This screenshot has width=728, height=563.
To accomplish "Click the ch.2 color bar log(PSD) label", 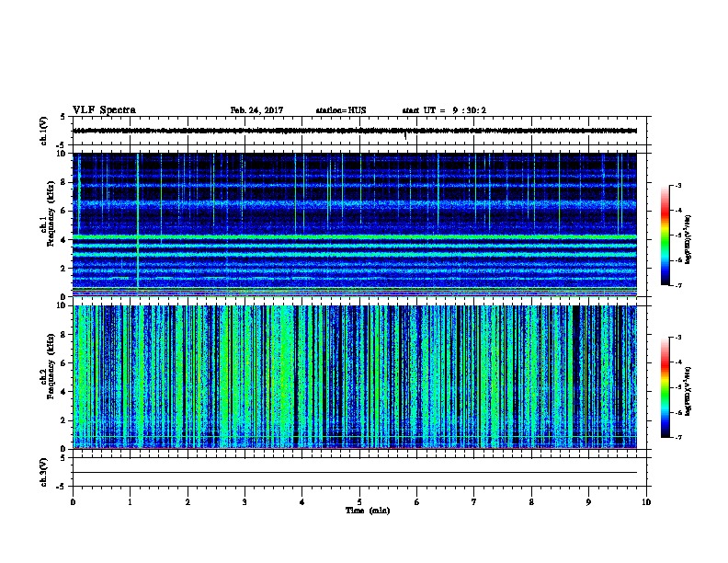I will click(688, 392).
